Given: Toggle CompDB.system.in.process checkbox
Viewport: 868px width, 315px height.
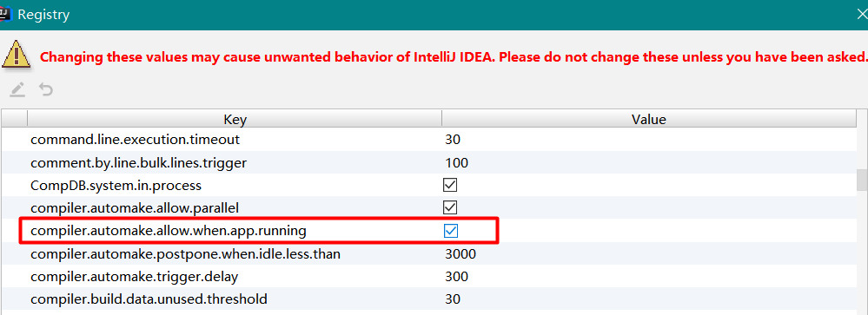Looking at the screenshot, I should [x=450, y=185].
